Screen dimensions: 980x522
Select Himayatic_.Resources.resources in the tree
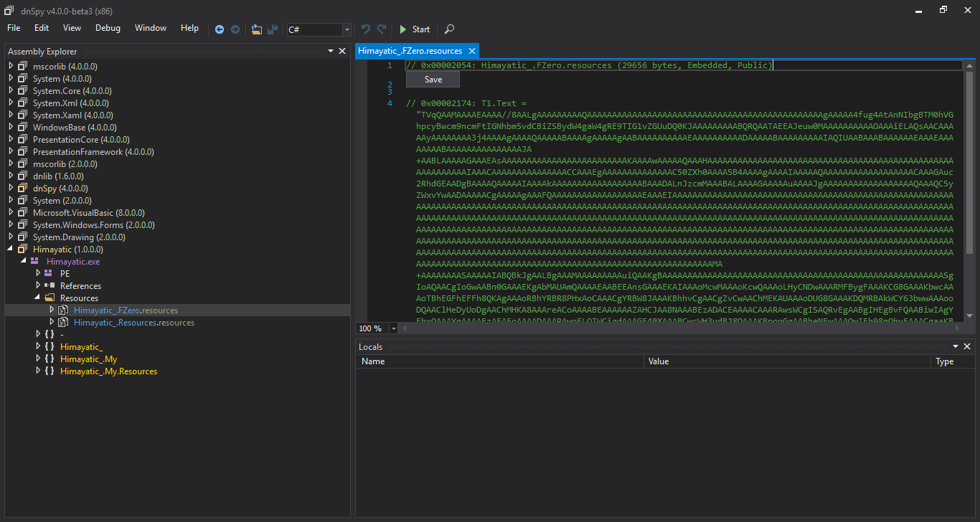pyautogui.click(x=134, y=323)
